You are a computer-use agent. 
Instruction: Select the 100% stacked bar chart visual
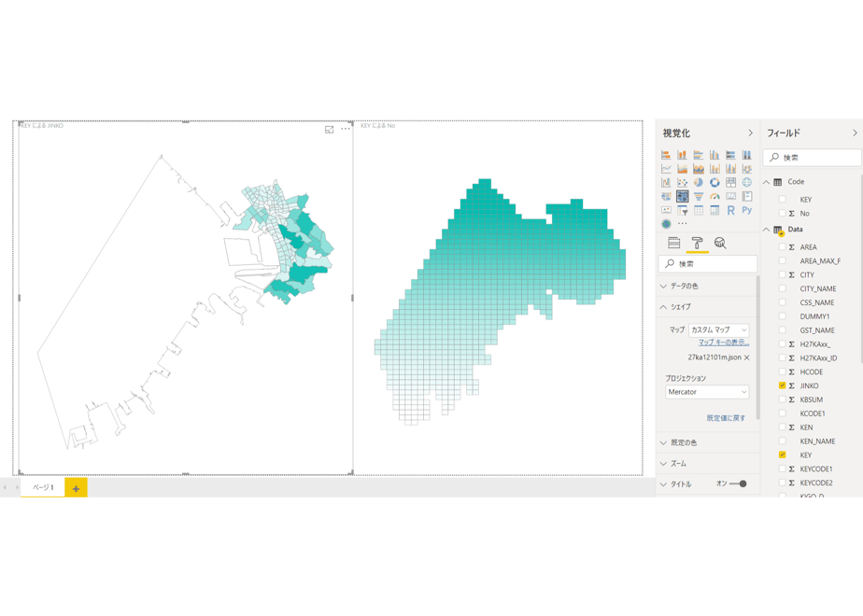click(x=731, y=155)
